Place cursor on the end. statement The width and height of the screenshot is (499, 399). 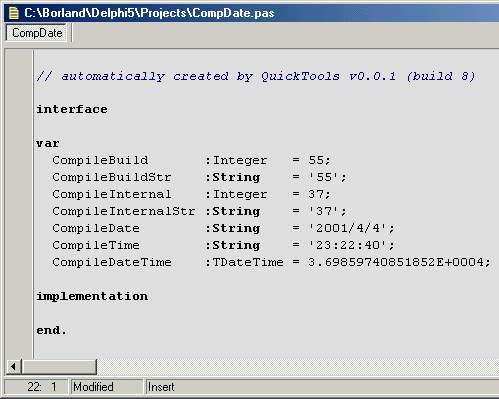click(x=51, y=330)
